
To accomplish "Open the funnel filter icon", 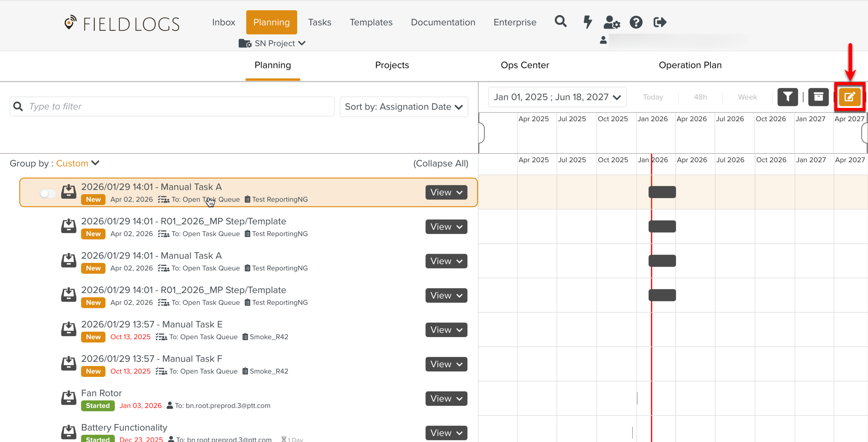I will tap(787, 97).
